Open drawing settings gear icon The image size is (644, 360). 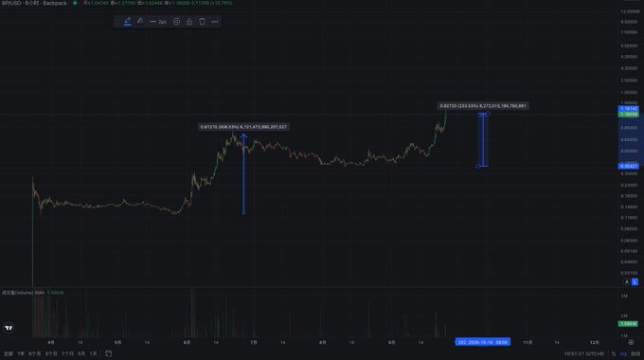point(176,22)
